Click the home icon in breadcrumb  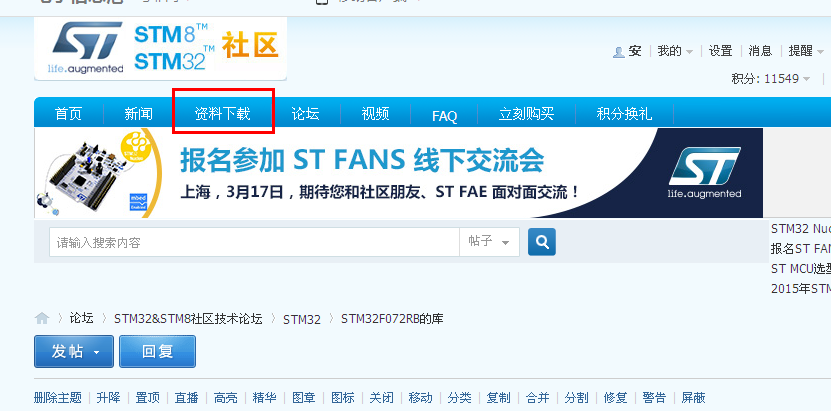[42, 318]
